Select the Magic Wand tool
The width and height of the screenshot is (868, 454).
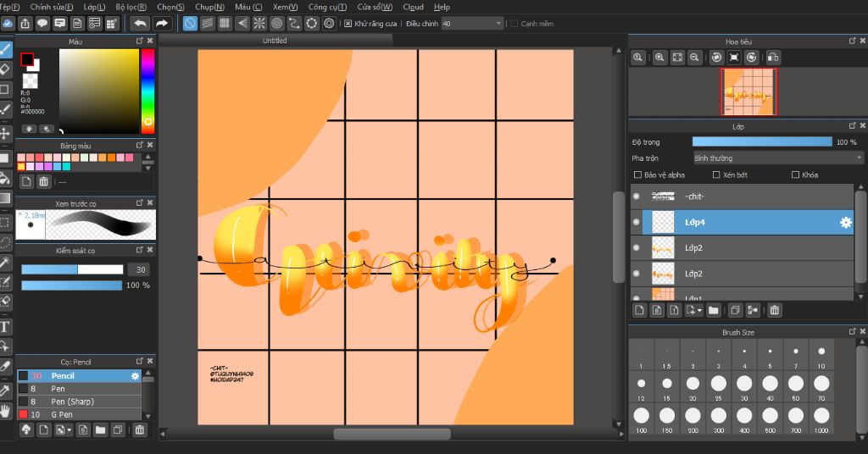pyautogui.click(x=5, y=262)
